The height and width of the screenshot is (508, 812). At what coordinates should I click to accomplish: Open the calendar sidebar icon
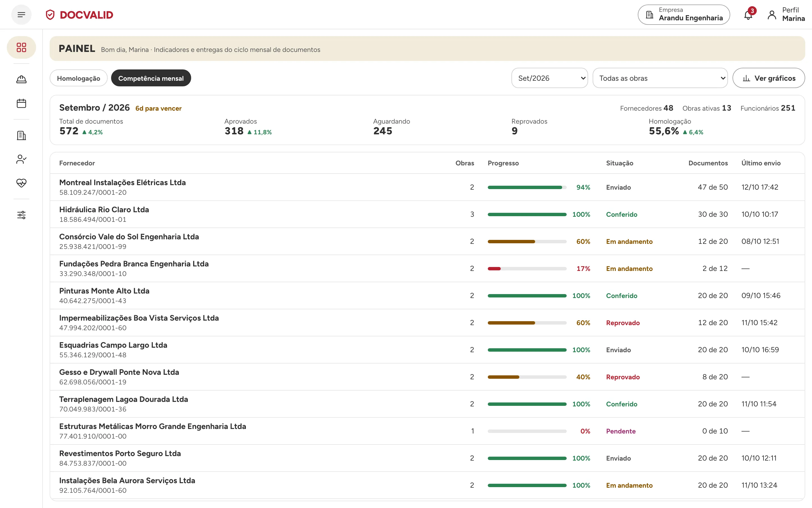pos(21,103)
